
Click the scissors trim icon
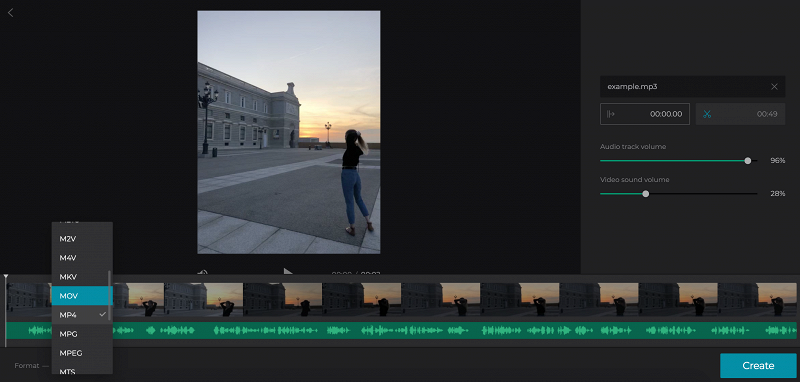[707, 114]
